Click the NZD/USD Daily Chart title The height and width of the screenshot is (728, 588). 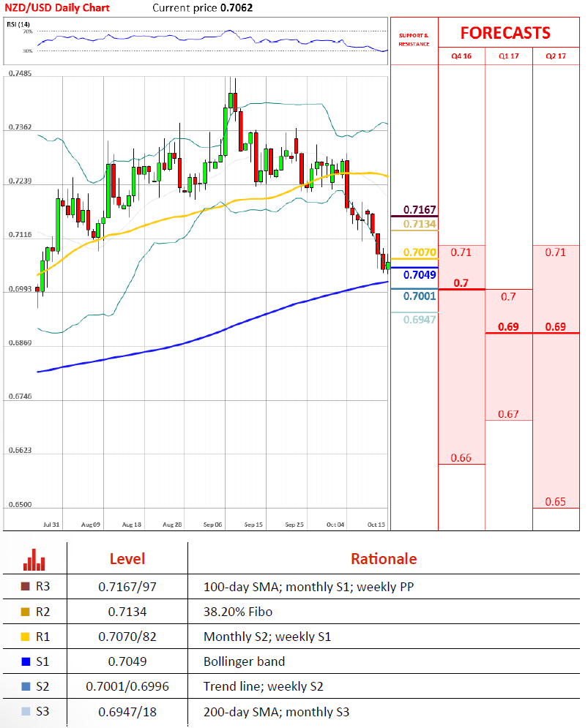point(56,7)
